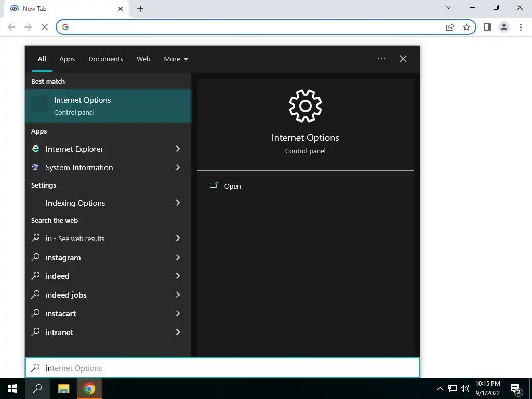Screen dimensions: 532x399
Task: Open the tab search chevron in Chrome
Action: point(448,7)
